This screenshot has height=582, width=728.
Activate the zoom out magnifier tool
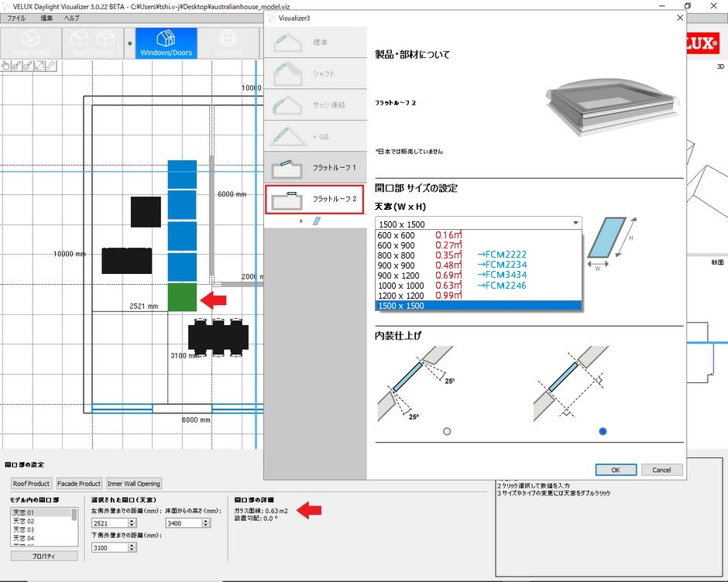pyautogui.click(x=29, y=66)
